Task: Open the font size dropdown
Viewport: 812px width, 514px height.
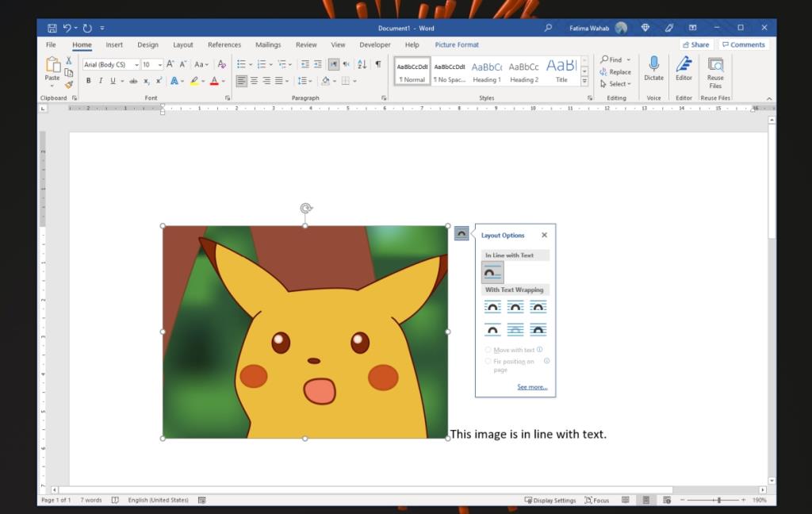Action: pyautogui.click(x=159, y=64)
